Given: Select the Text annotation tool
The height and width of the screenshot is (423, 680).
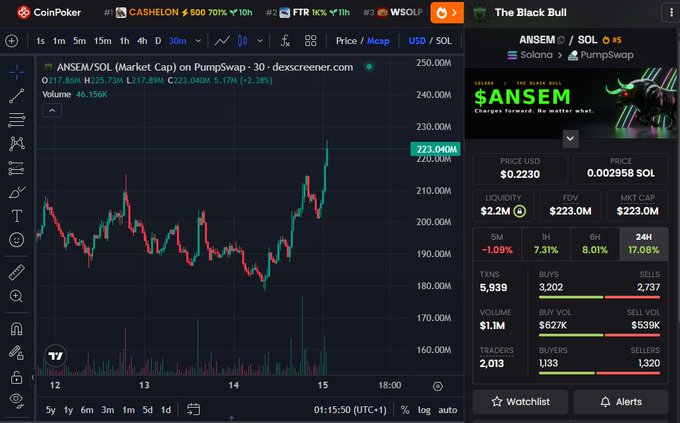Looking at the screenshot, I should click(x=16, y=216).
